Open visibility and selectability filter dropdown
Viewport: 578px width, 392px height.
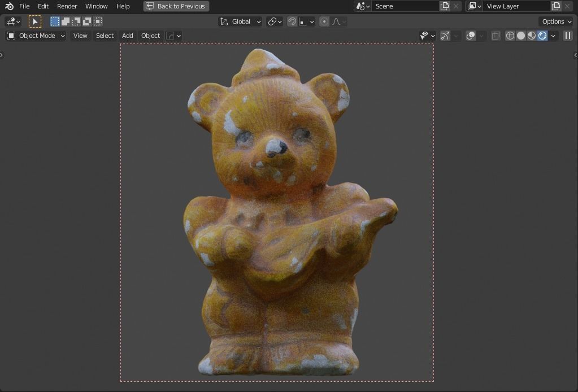pyautogui.click(x=428, y=36)
